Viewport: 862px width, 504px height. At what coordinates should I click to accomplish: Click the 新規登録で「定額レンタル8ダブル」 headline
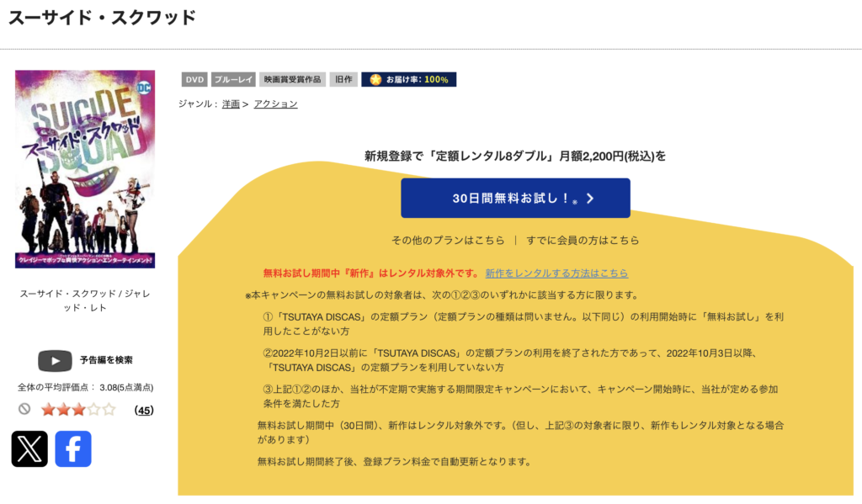(515, 157)
